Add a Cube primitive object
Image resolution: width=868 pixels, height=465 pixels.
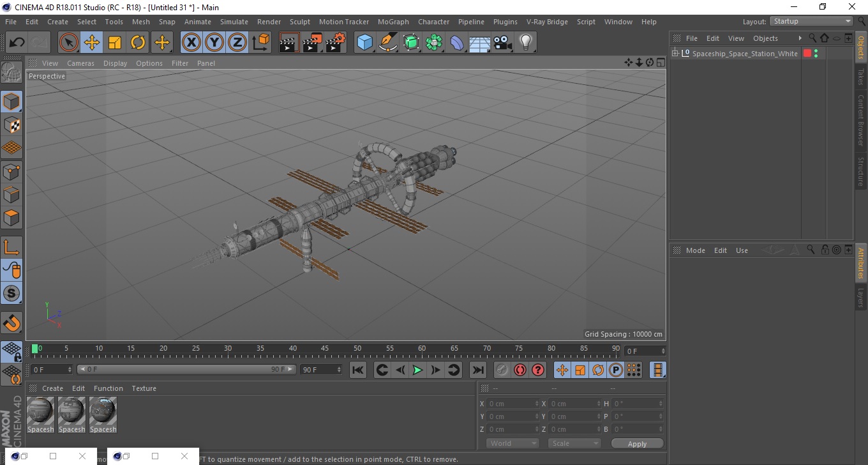[364, 43]
